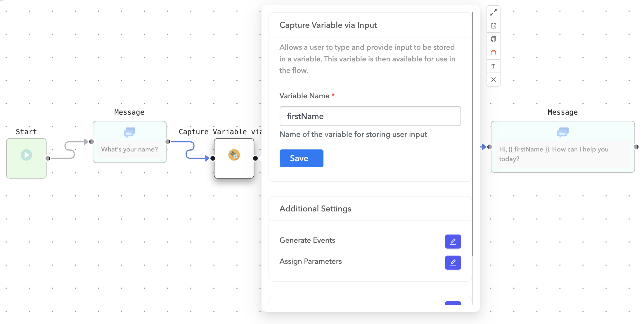The image size is (644, 324).
Task: Select the Message node output handle
Action: 168,141
